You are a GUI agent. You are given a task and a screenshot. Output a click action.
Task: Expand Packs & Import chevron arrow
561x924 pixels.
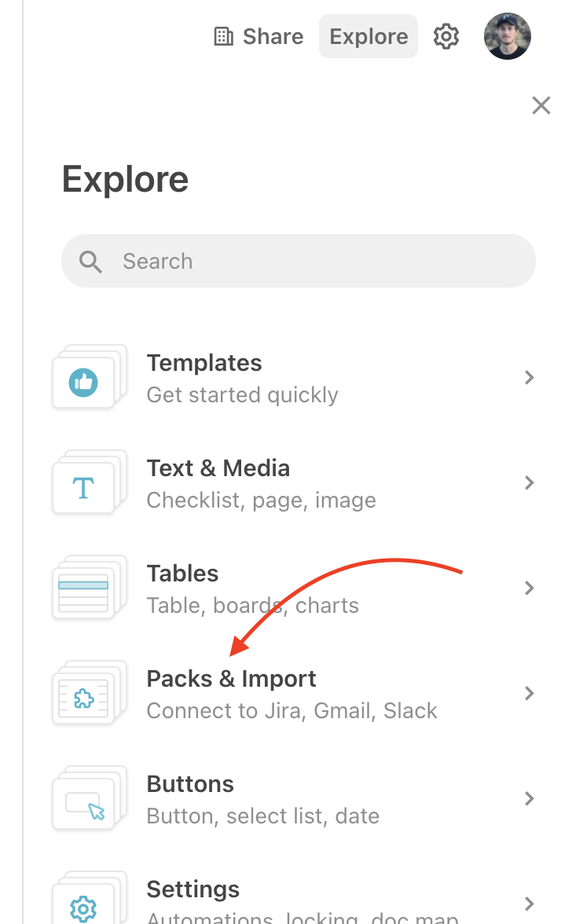coord(530,693)
